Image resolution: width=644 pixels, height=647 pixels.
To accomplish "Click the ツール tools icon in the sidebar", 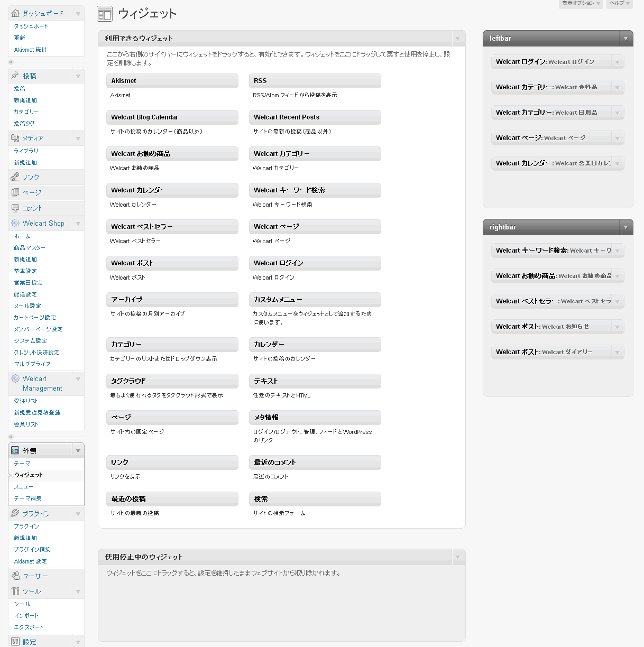I will pyautogui.click(x=15, y=591).
